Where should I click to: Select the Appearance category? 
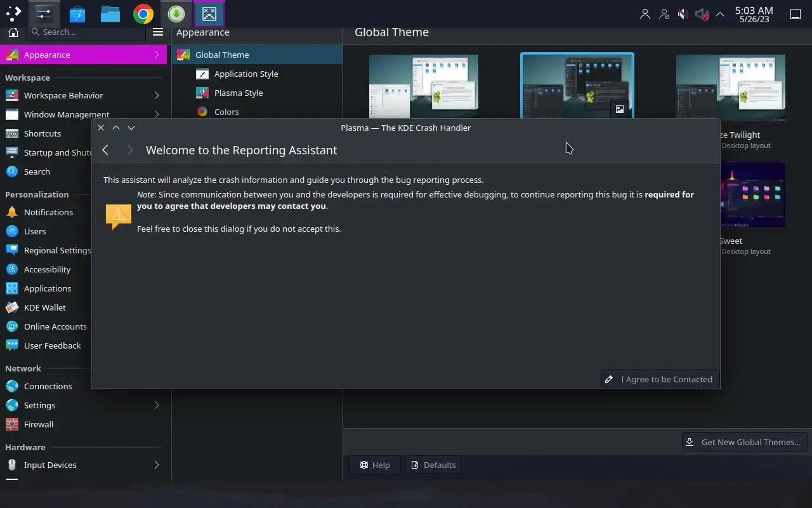(83, 55)
